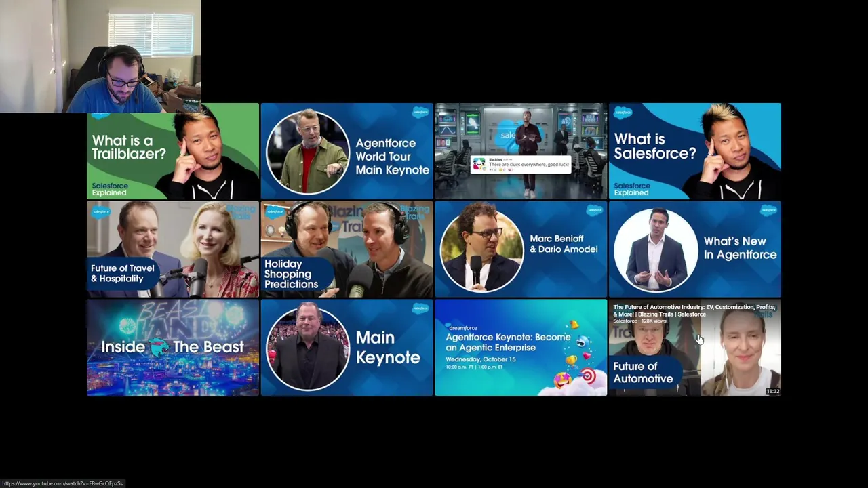Open the 'Agentforce World Tour Main Keynote' thumbnail
Viewport: 868px width, 488px height.
pos(347,151)
